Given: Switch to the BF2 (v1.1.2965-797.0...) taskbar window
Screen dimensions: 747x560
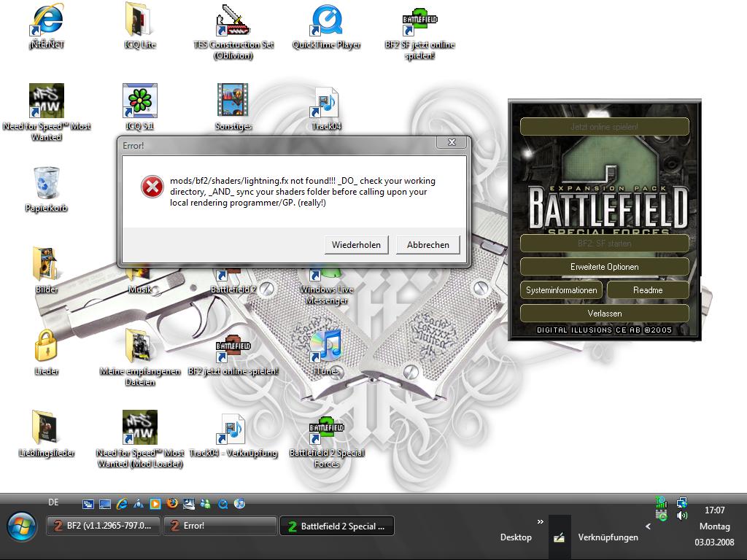Looking at the screenshot, I should click(102, 526).
